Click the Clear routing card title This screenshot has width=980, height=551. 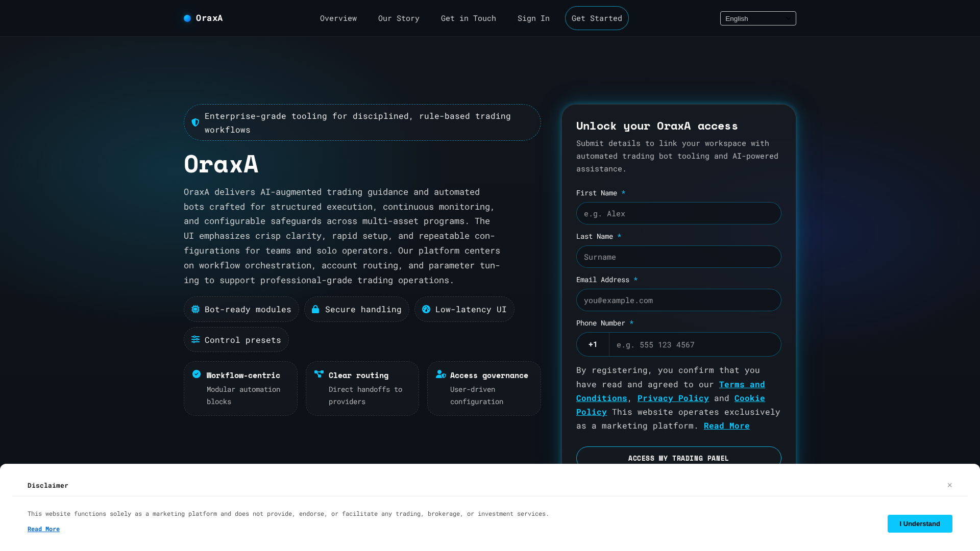click(358, 375)
